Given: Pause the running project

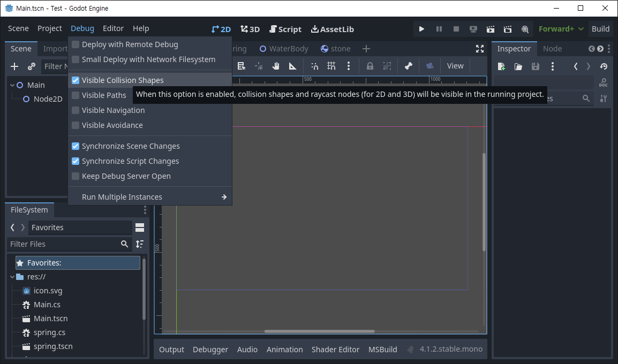Looking at the screenshot, I should [x=439, y=29].
